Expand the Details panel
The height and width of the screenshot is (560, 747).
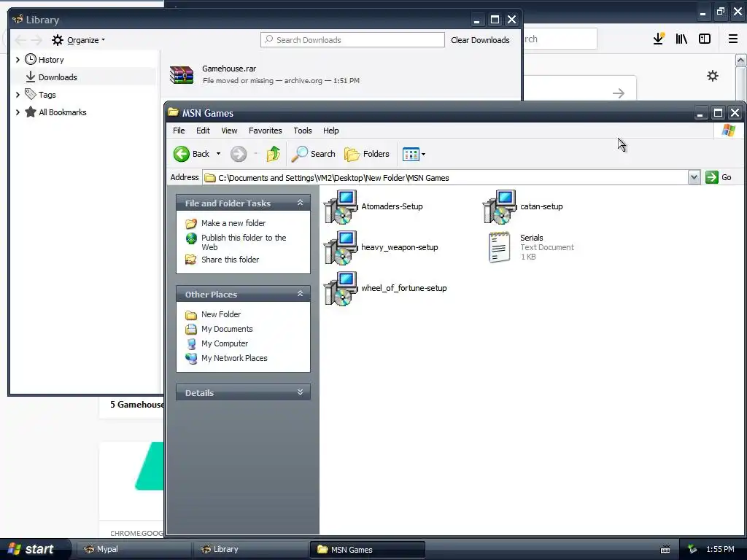300,392
